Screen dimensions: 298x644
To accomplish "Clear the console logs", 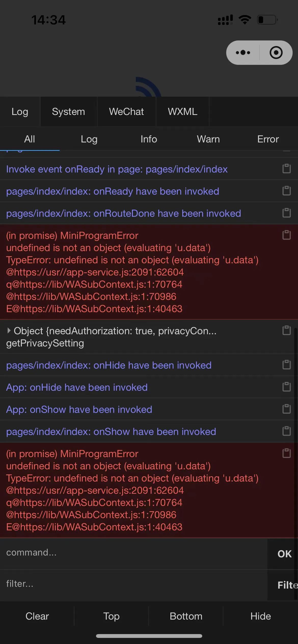I will (x=37, y=616).
